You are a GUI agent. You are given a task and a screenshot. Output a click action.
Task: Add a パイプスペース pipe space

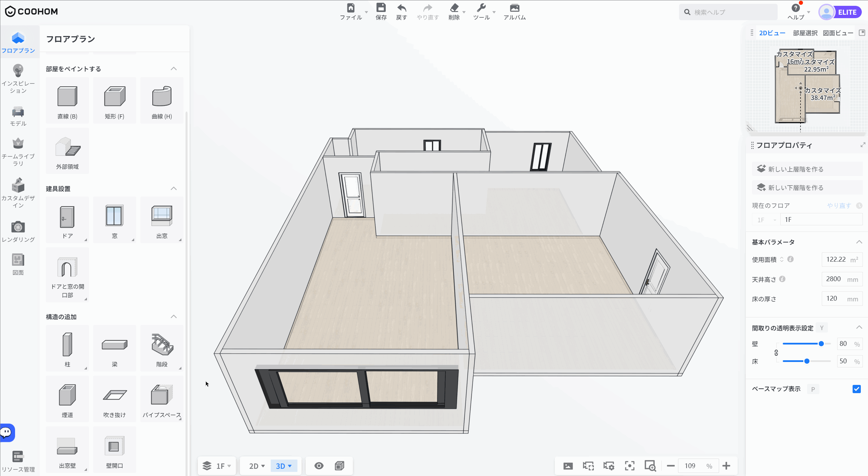(x=162, y=399)
